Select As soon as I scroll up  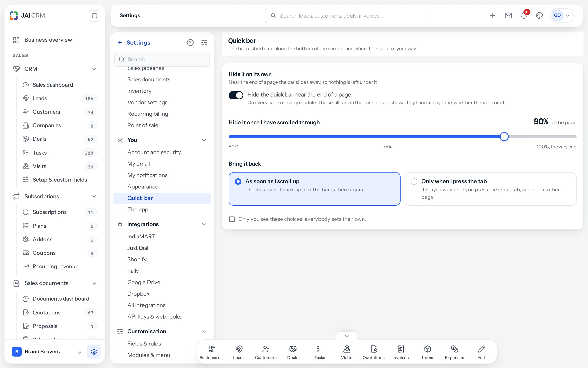point(314,189)
